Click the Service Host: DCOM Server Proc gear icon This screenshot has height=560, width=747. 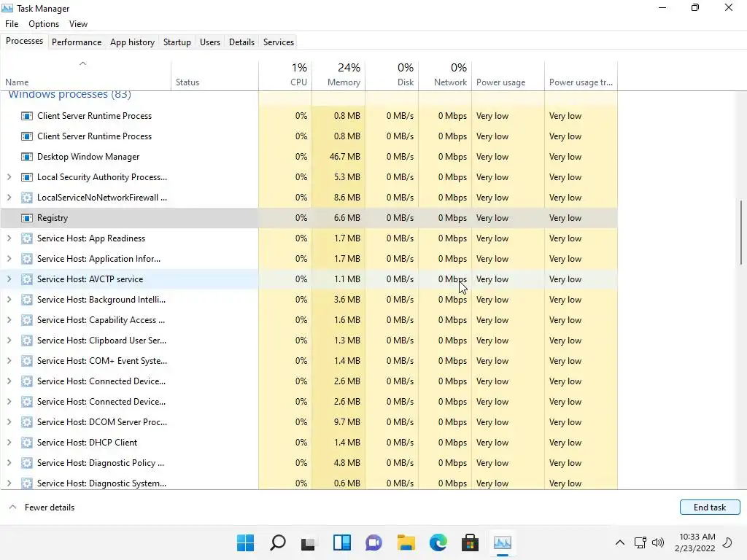27,422
